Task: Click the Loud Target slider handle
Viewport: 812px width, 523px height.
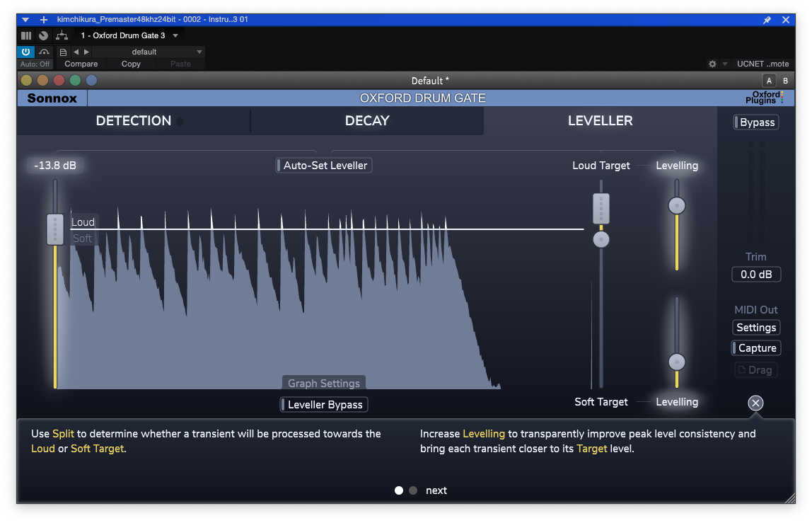Action: pos(601,208)
